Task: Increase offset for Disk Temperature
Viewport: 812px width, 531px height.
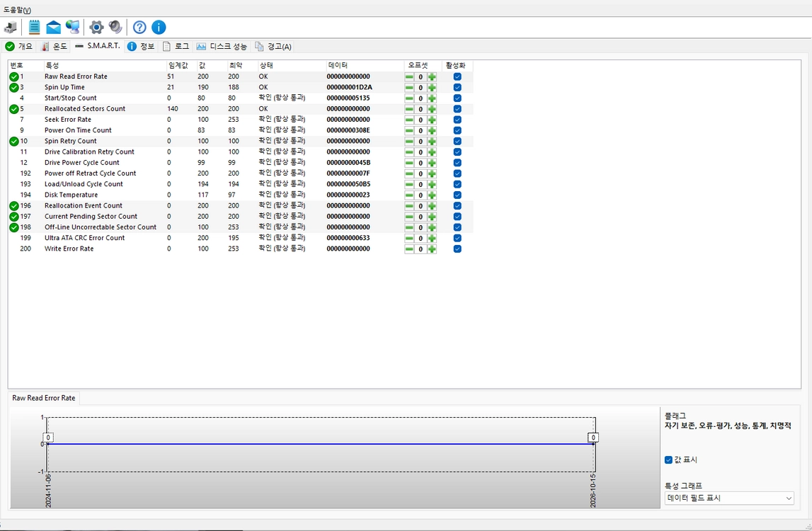Action: point(432,195)
